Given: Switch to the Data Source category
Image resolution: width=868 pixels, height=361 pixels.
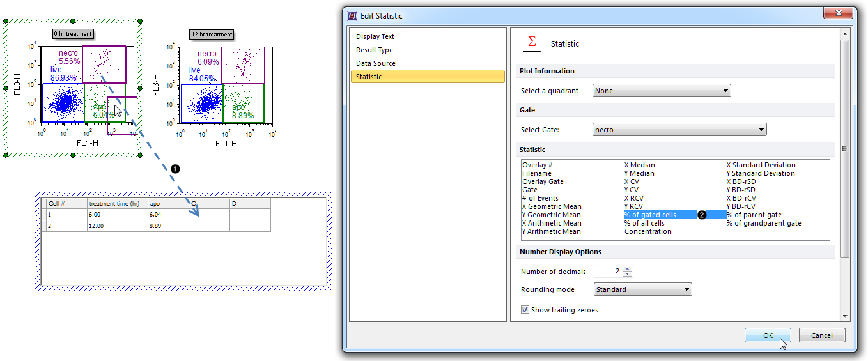Looking at the screenshot, I should (376, 63).
